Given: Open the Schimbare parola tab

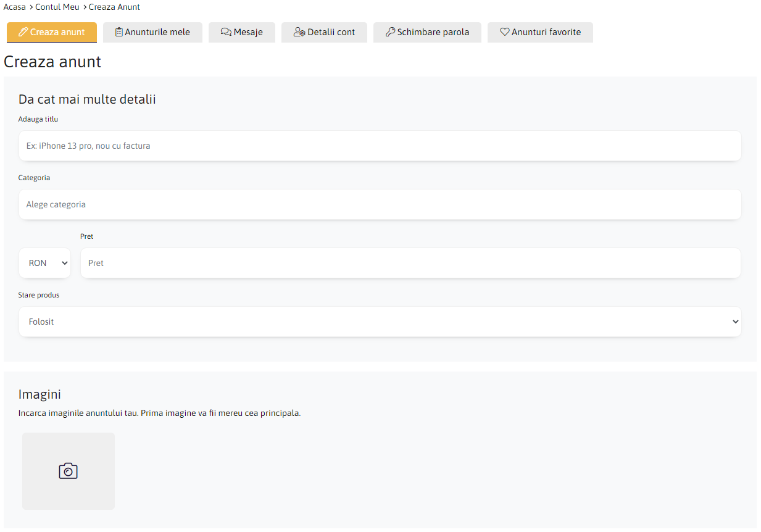Looking at the screenshot, I should [x=433, y=32].
